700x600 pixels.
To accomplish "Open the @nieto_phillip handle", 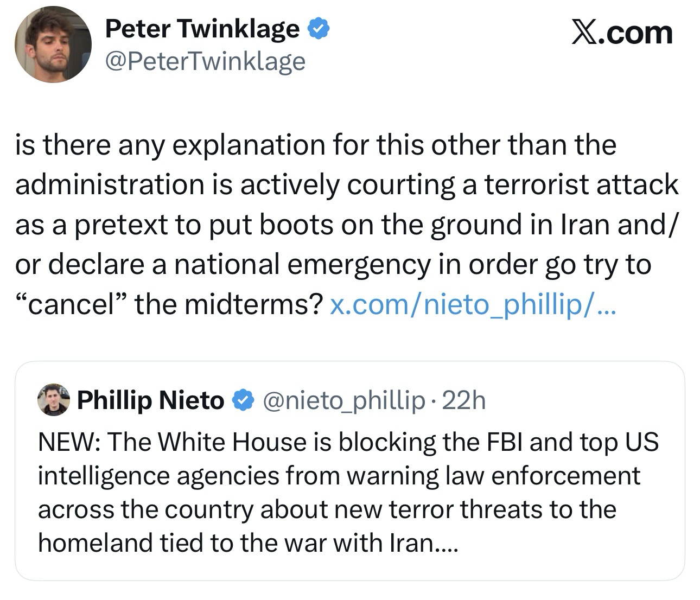I will click(x=344, y=401).
